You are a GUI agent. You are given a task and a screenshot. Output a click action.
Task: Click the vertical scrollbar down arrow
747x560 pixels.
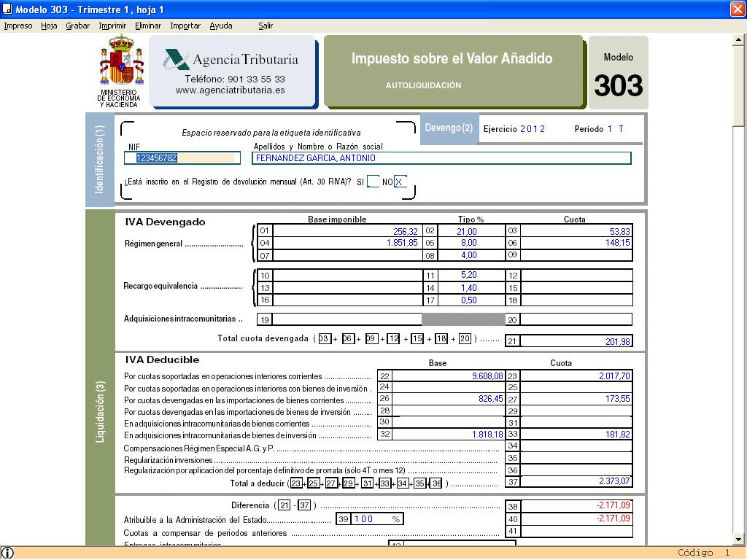coord(738,540)
